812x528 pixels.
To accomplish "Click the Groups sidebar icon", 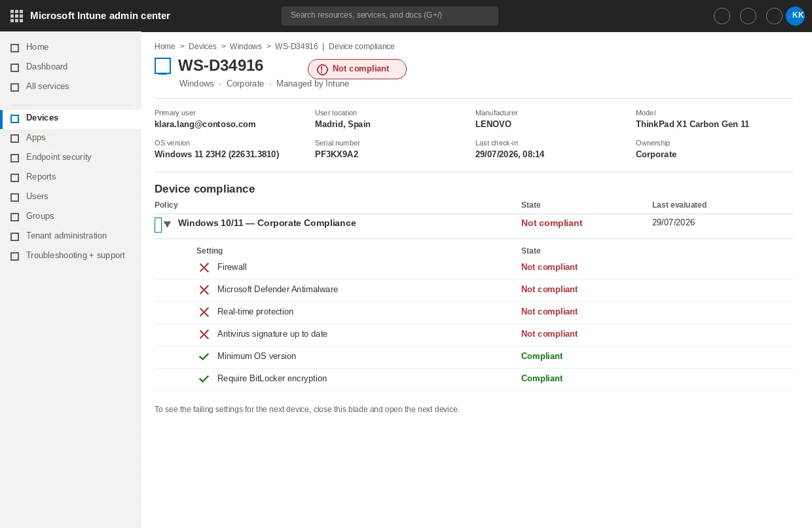I will coord(14,217).
